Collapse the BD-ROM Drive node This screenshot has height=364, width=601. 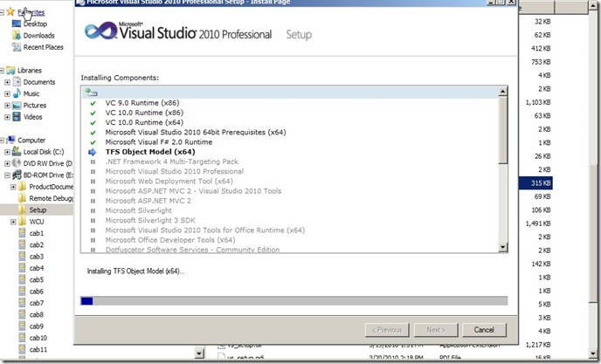coord(7,175)
